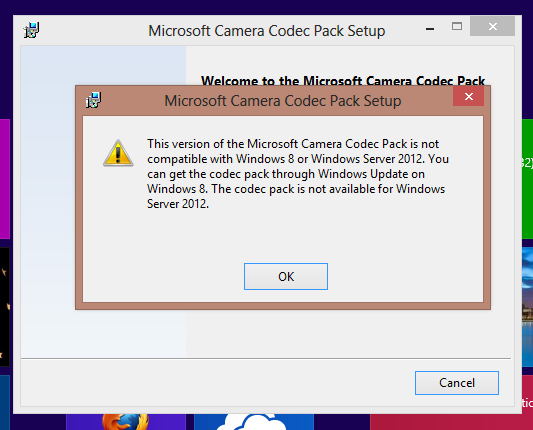Close the main setup window

[493, 26]
